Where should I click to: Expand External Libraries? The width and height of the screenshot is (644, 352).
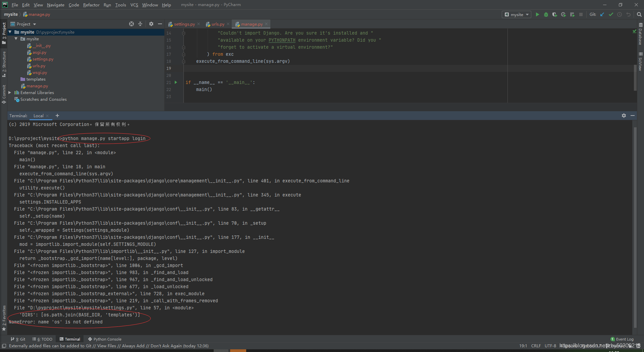coord(9,92)
